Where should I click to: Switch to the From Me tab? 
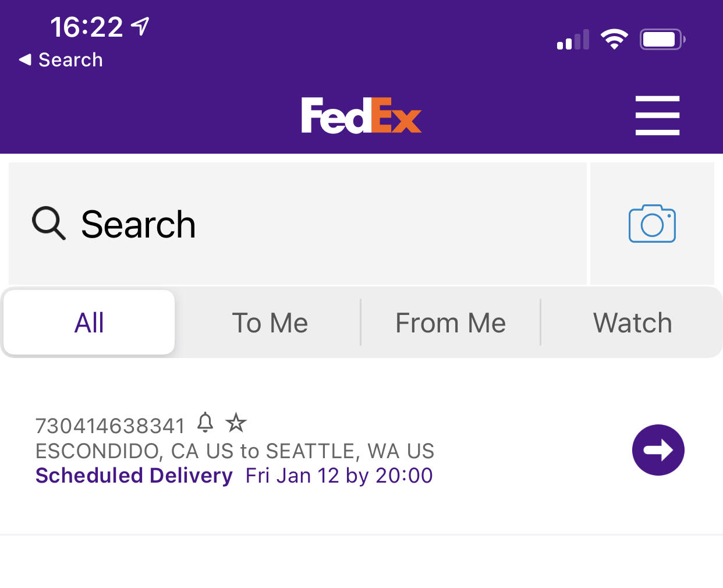(x=451, y=323)
